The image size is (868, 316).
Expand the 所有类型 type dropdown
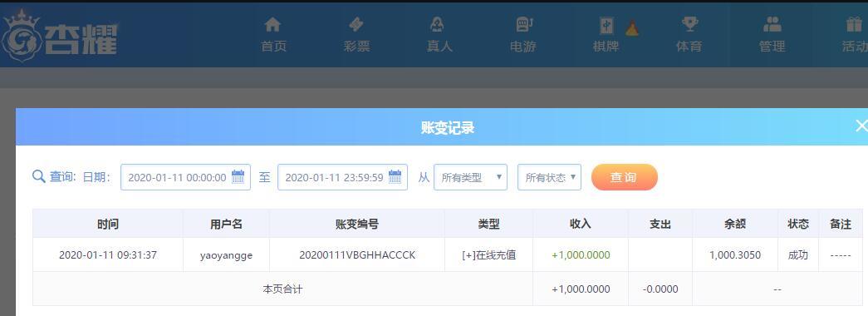470,177
